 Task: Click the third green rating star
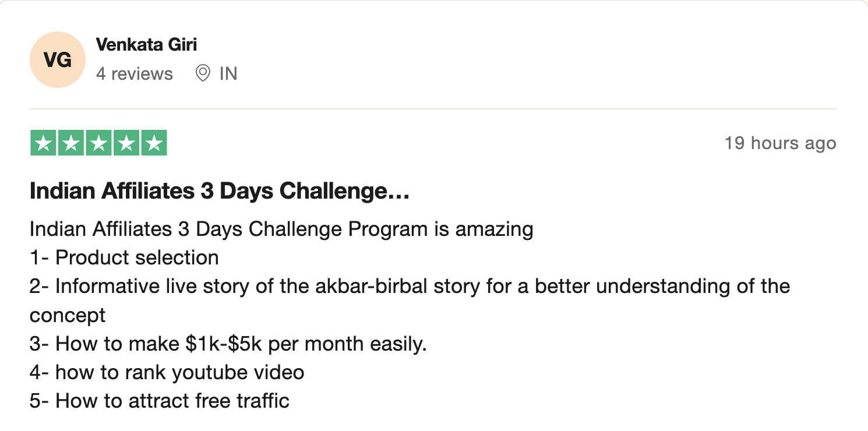click(x=98, y=143)
